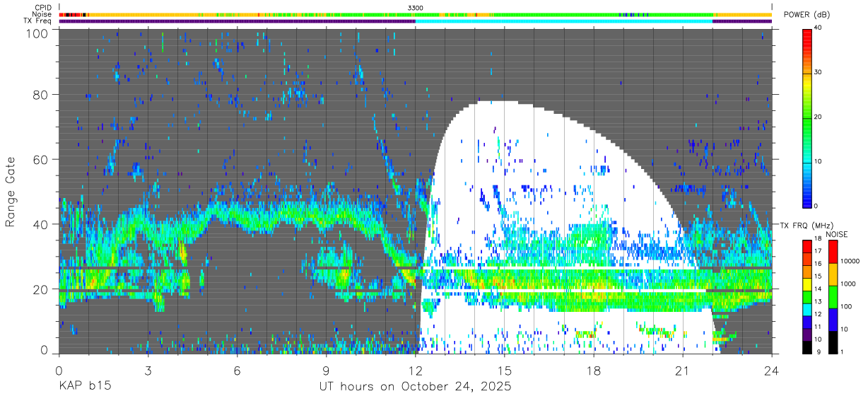The width and height of the screenshot is (868, 401).
Task: Click the 40 tick on Range Gate axis
Action: [x=40, y=224]
